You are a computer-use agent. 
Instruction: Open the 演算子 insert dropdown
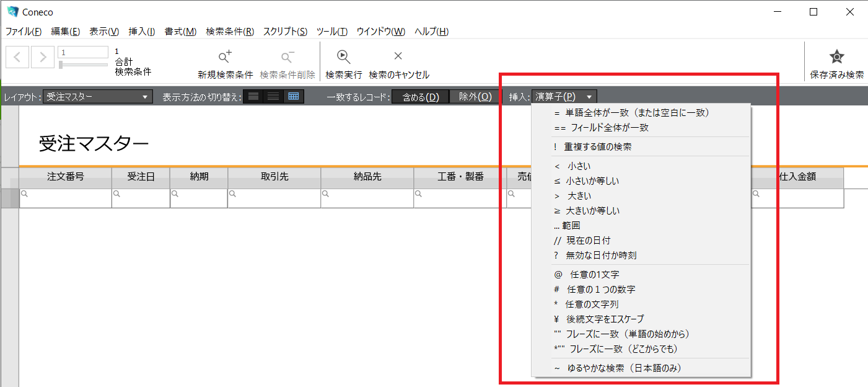pos(564,97)
